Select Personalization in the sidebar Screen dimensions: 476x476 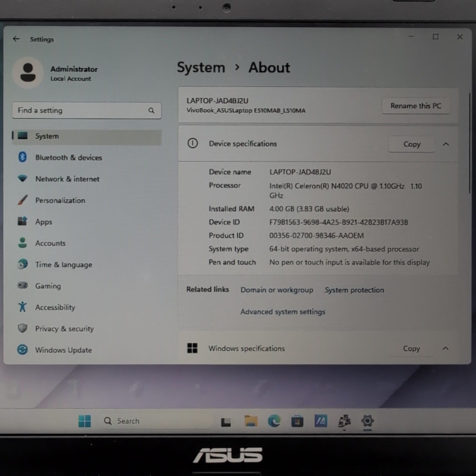tap(87, 200)
